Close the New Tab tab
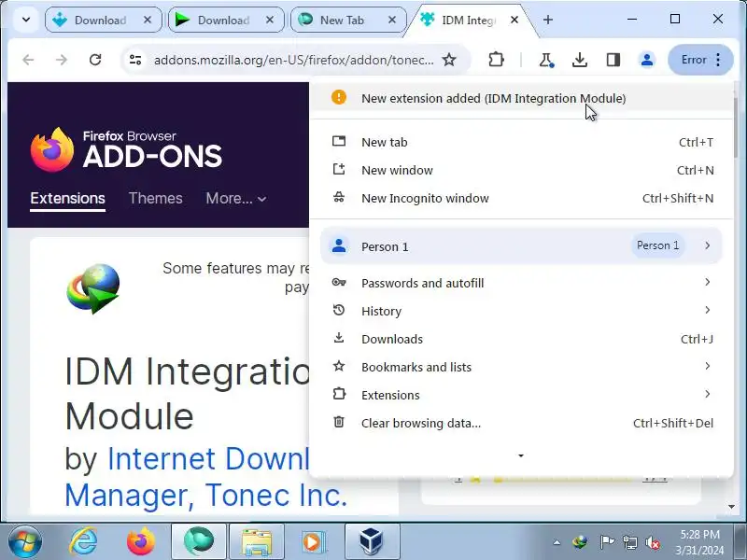This screenshot has width=747, height=560. [392, 20]
